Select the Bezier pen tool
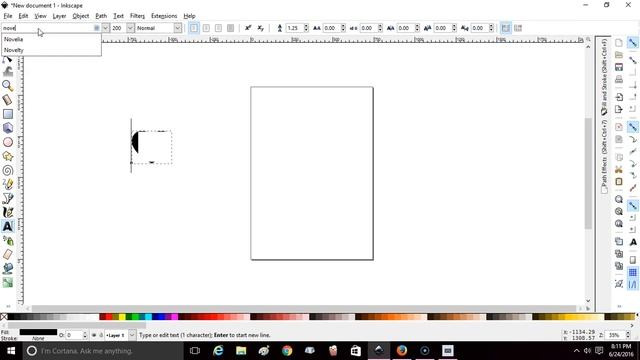The width and height of the screenshot is (640, 360). [7, 198]
